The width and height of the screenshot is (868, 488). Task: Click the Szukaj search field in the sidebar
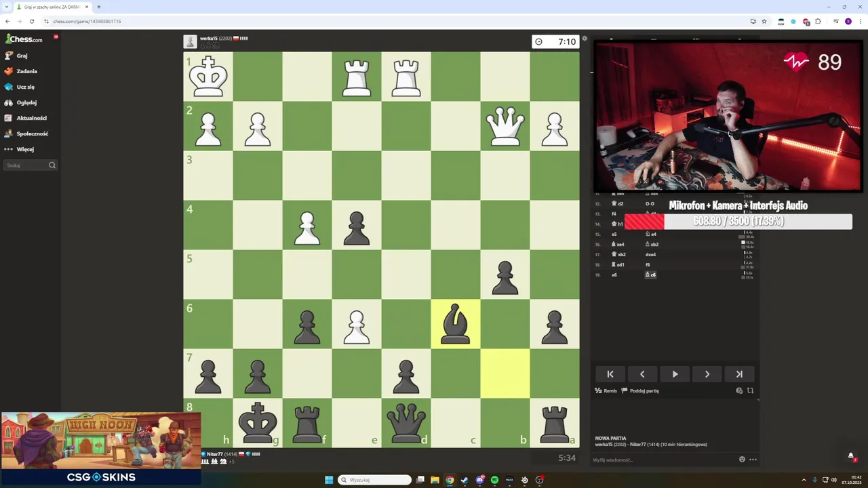coord(31,165)
